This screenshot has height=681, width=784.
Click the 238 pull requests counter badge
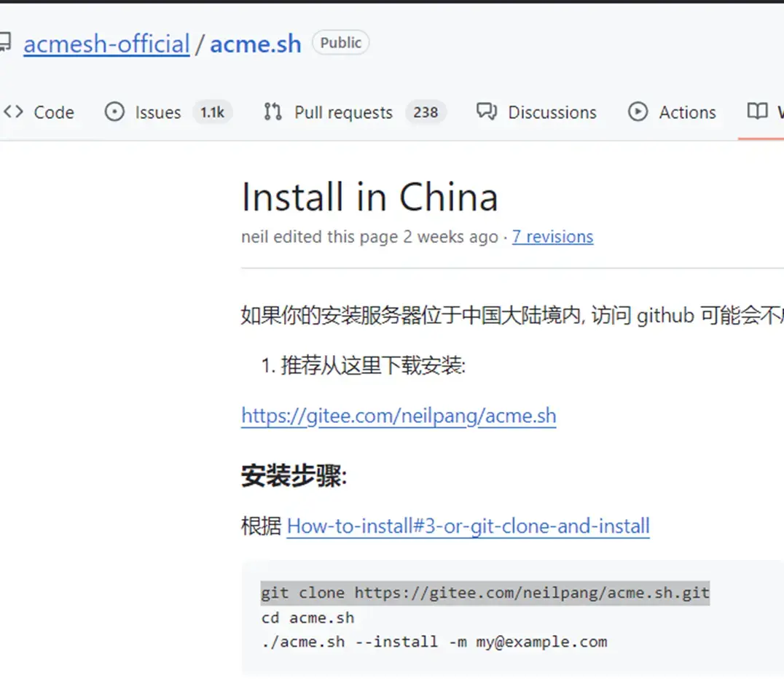click(426, 112)
